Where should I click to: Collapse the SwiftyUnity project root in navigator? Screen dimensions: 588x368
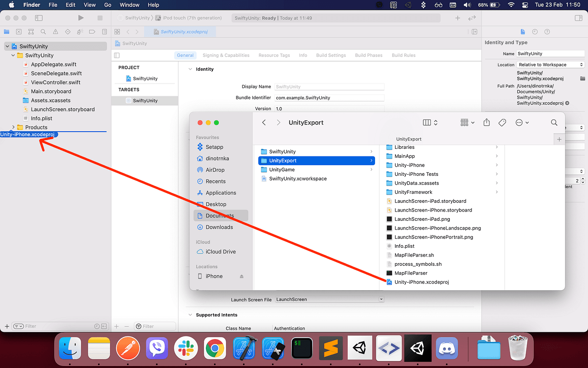7,46
